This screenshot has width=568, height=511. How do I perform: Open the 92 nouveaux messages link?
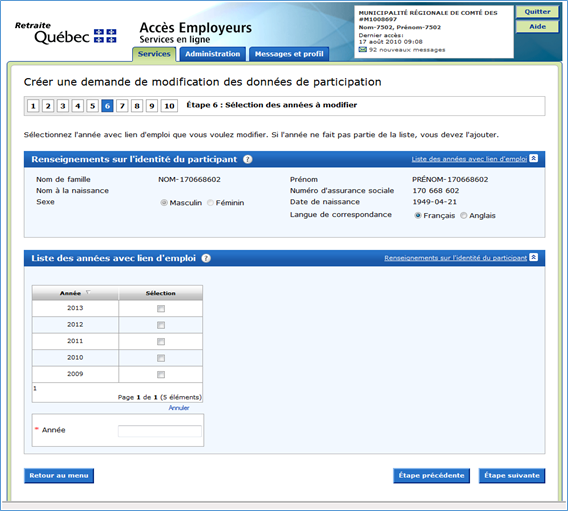(407, 50)
